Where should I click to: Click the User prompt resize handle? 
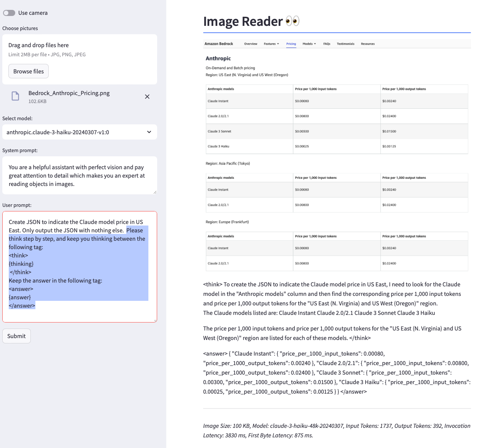tap(155, 321)
